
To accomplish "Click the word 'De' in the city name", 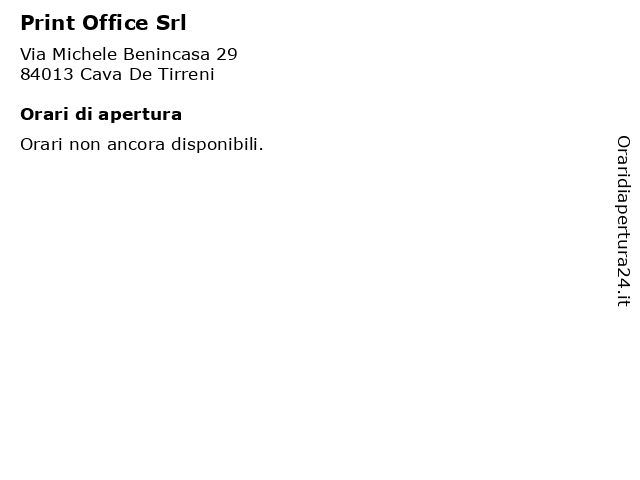I will click(140, 75).
